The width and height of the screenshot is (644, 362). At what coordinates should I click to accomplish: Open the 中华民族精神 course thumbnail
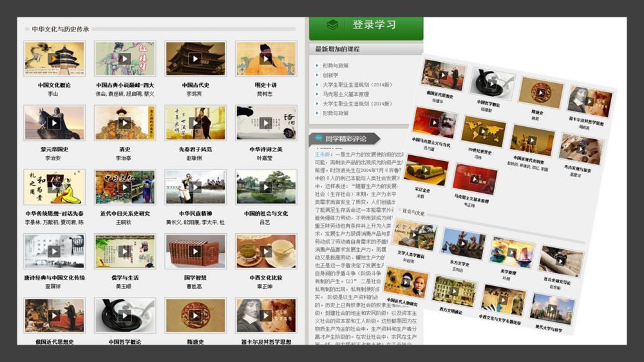(195, 187)
